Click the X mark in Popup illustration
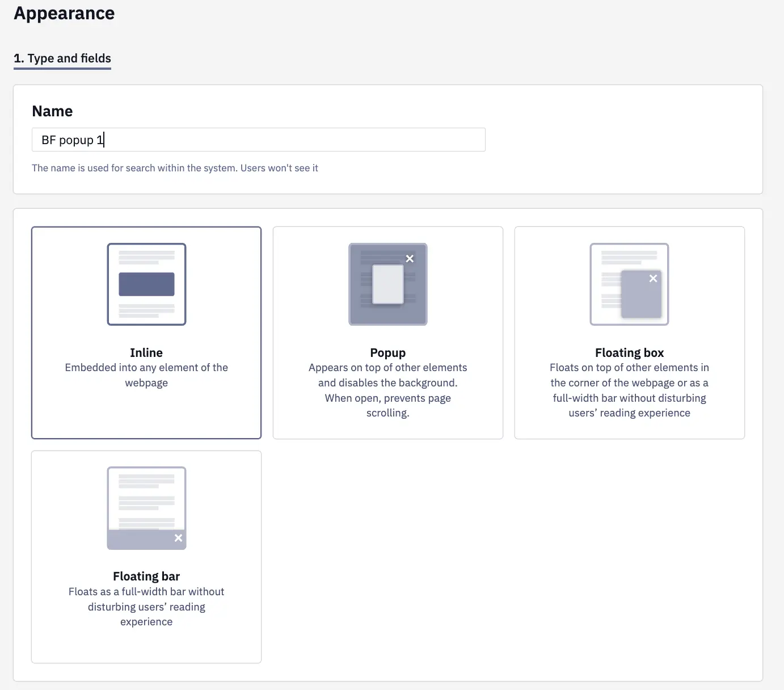 click(410, 259)
